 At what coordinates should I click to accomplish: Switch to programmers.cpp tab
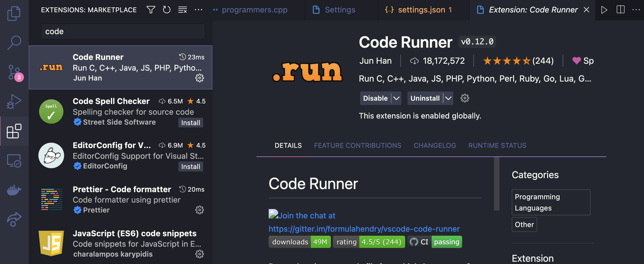[x=254, y=10]
